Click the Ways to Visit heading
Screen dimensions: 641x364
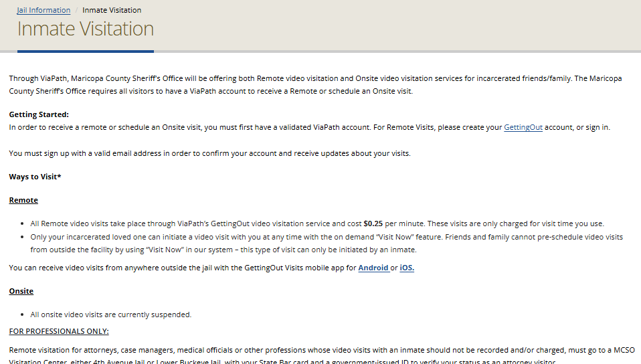click(35, 177)
